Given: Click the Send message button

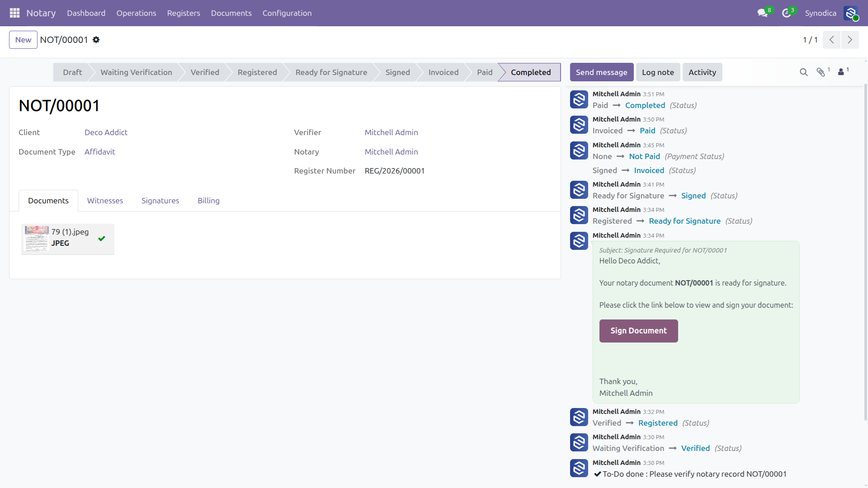Looking at the screenshot, I should tap(601, 72).
